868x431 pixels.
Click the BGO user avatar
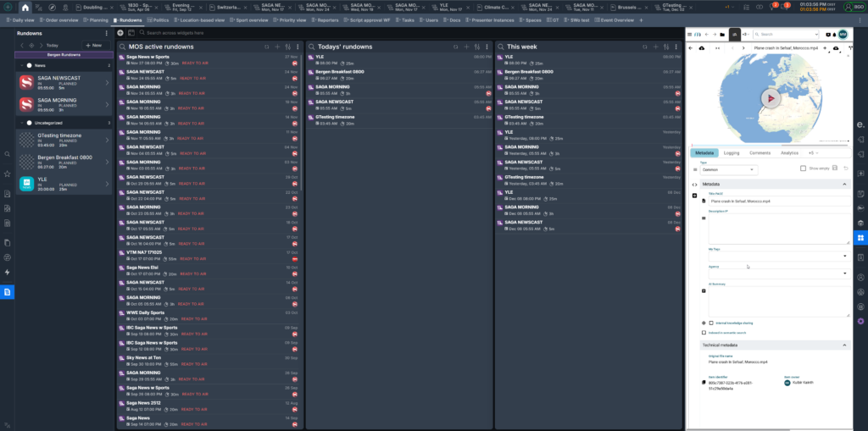[849, 7]
